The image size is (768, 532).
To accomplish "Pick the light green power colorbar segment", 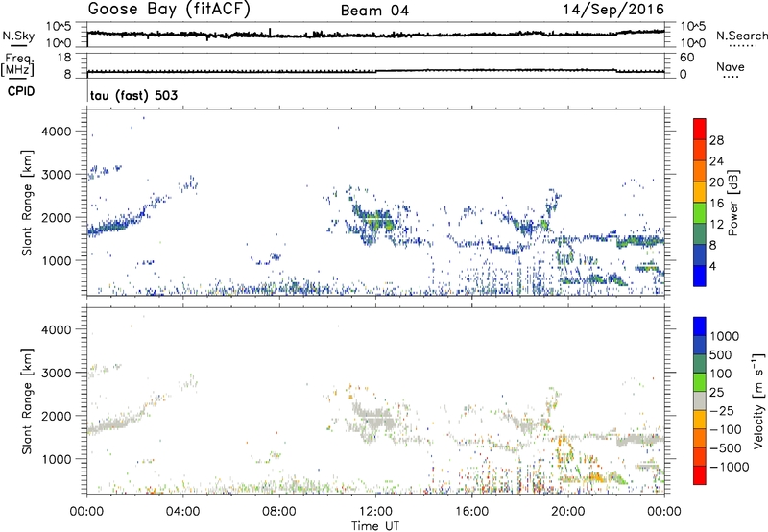I will click(x=700, y=213).
